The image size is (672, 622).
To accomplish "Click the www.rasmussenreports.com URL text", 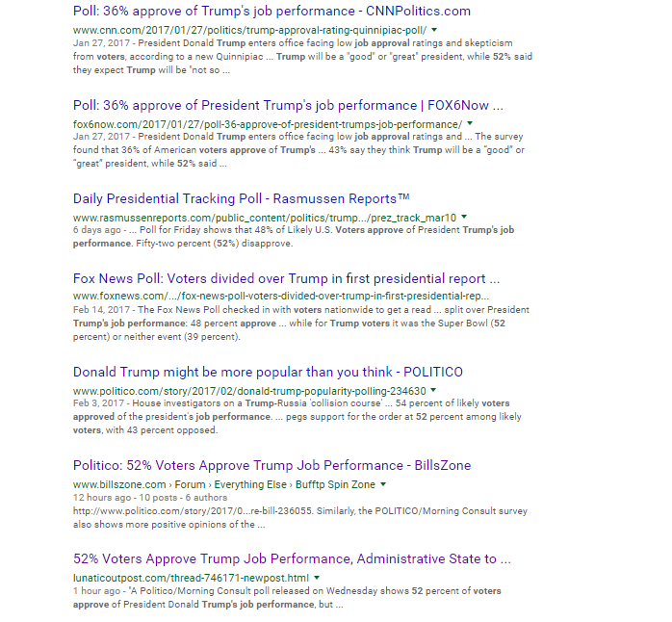I will [265, 218].
